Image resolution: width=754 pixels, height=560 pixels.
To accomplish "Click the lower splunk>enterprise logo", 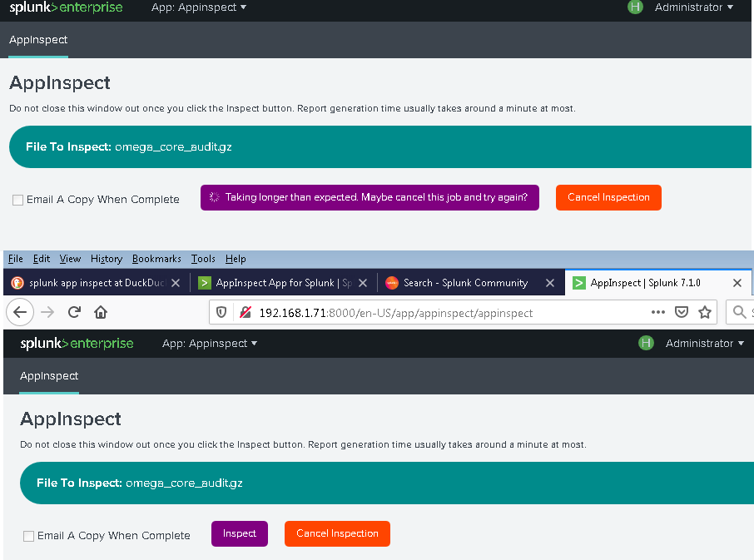I will [x=77, y=343].
